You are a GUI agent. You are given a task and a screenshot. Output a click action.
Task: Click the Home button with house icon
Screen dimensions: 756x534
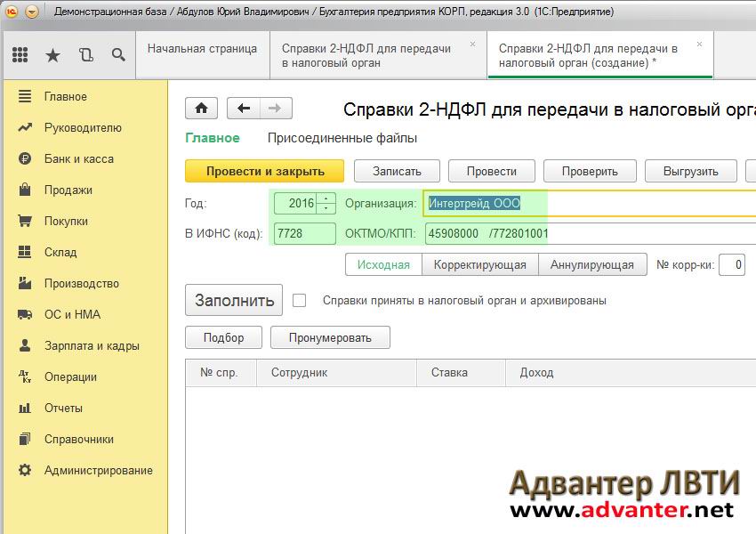pyautogui.click(x=202, y=108)
